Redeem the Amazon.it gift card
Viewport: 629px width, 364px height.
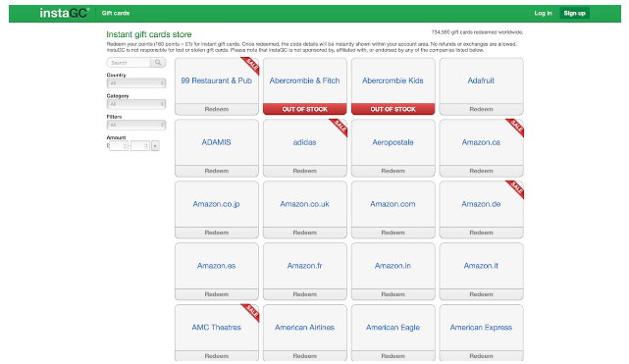click(482, 294)
